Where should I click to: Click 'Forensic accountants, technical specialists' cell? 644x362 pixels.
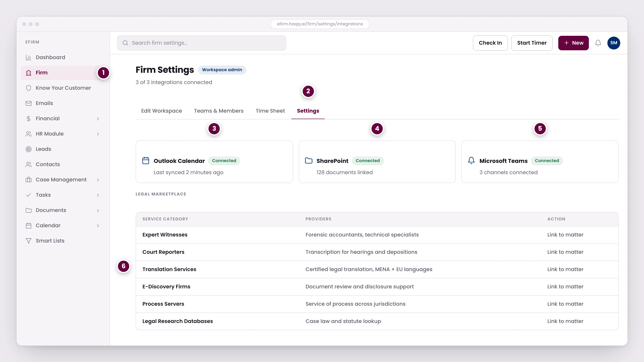point(362,235)
